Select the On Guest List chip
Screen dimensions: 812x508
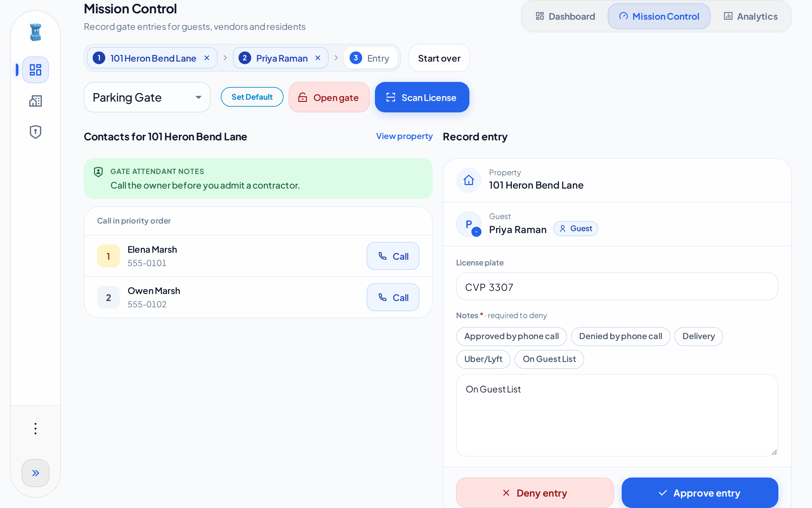[x=549, y=359]
